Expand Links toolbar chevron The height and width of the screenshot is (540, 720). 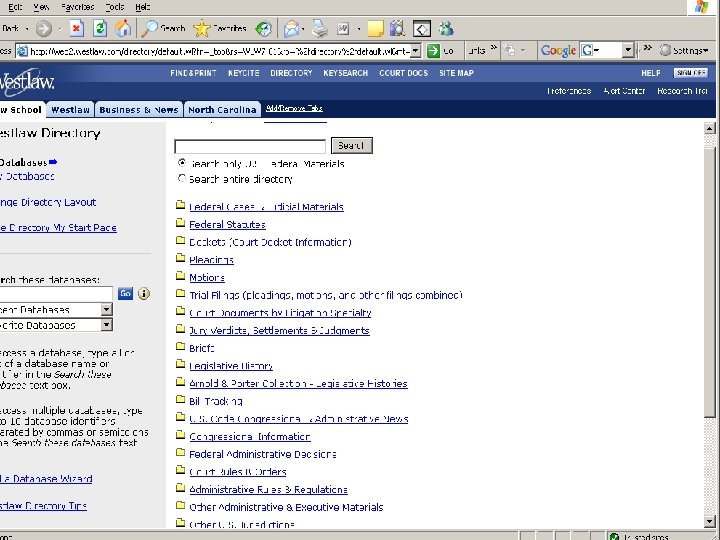pos(494,47)
